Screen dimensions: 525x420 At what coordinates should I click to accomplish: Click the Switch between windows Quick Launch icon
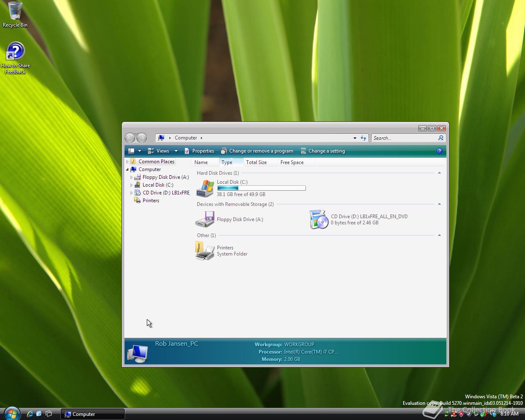pyautogui.click(x=48, y=414)
